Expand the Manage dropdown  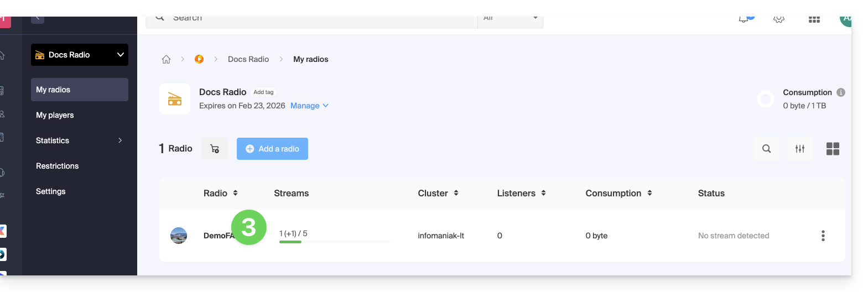tap(309, 106)
